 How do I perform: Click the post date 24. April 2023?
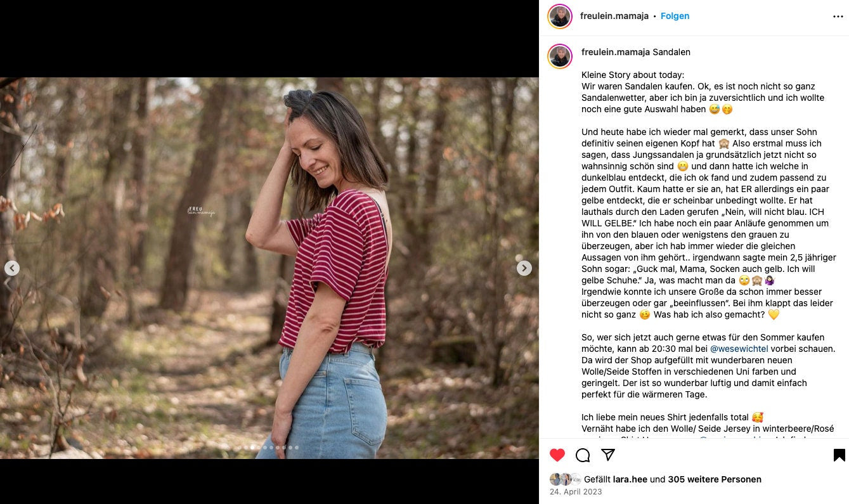[576, 492]
